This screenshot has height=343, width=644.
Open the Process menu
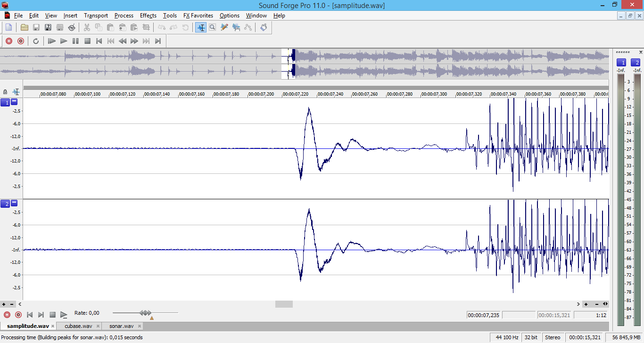coord(124,16)
